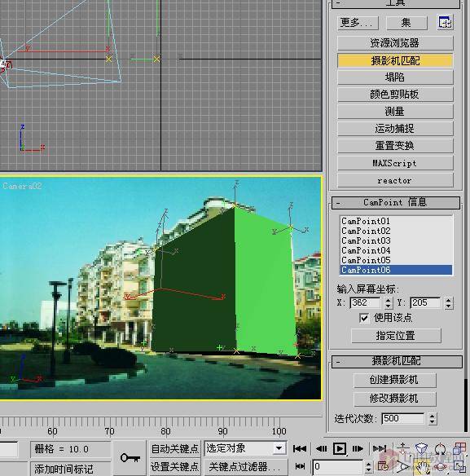Click X screen coordinate field 362
This screenshot has height=476, width=470.
click(365, 302)
